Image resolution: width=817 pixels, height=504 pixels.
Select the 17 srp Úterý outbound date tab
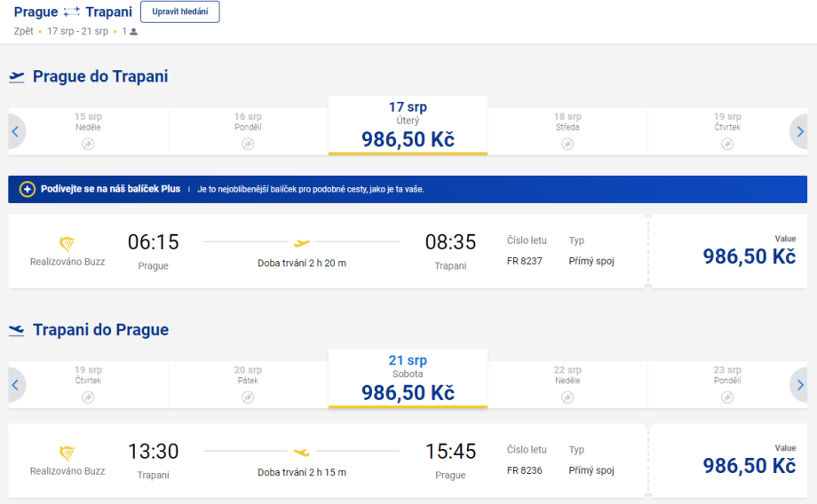[408, 126]
